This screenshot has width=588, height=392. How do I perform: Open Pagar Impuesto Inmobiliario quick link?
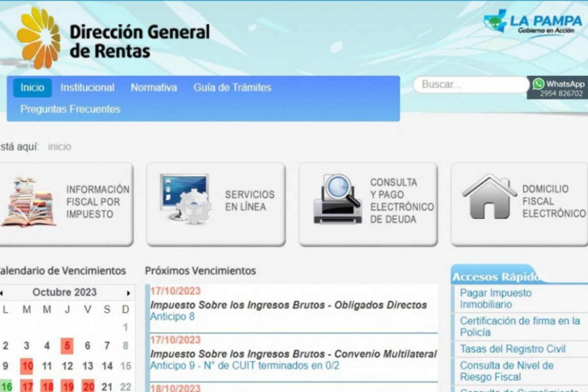click(x=495, y=298)
